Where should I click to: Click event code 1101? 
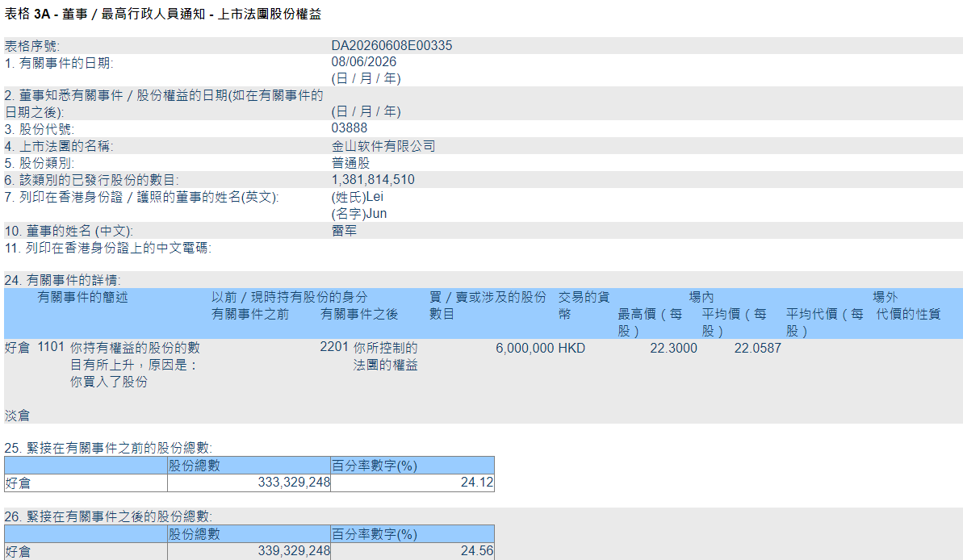(x=51, y=347)
